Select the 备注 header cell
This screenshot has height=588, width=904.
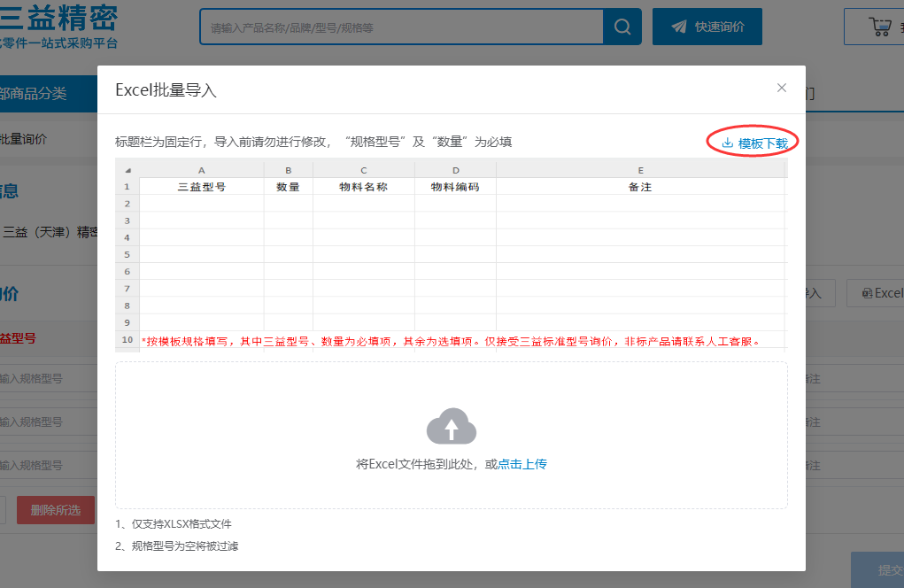[x=640, y=187]
